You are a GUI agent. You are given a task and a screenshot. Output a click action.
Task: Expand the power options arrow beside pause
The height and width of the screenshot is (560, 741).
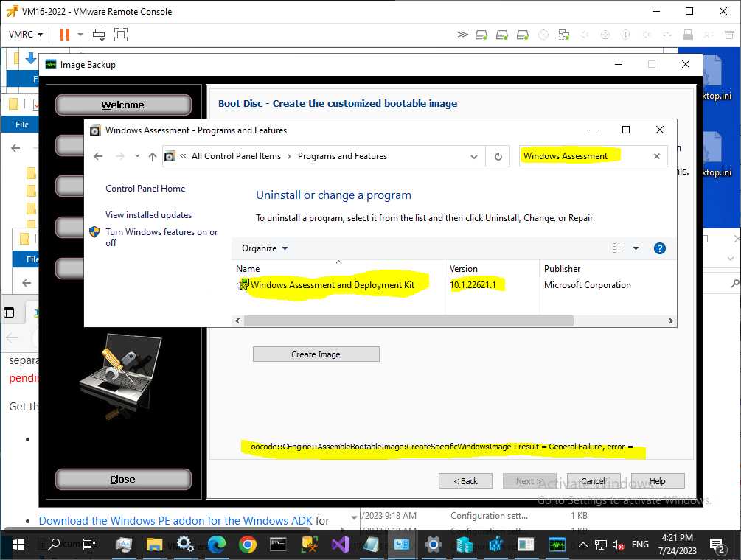80,35
